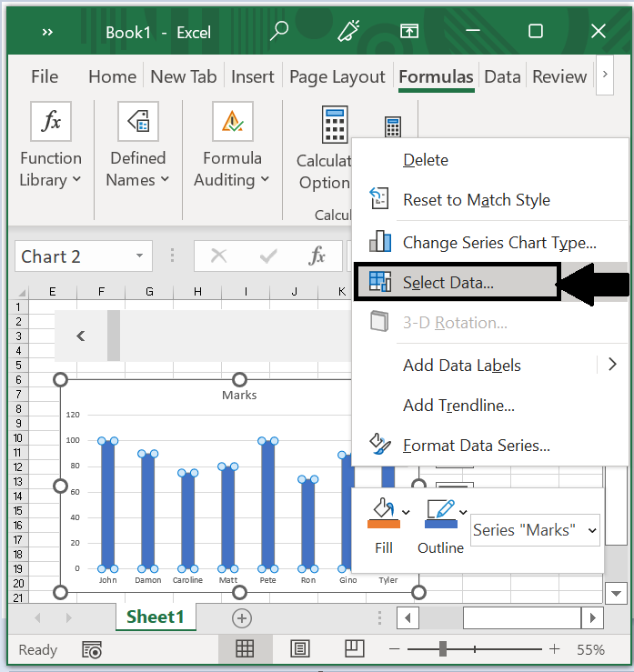The height and width of the screenshot is (672, 634).
Task: Select the Sheet1 tab
Action: point(156,617)
